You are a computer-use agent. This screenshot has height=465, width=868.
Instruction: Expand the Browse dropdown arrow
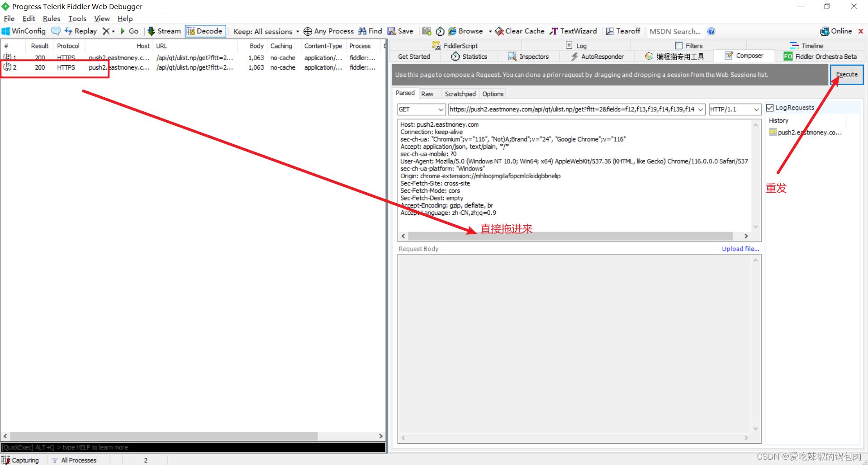point(490,31)
